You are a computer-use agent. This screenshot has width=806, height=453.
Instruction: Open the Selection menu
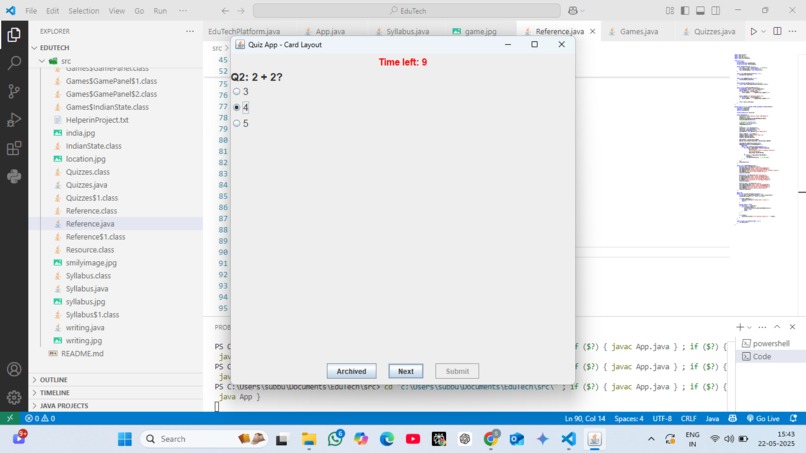[84, 11]
